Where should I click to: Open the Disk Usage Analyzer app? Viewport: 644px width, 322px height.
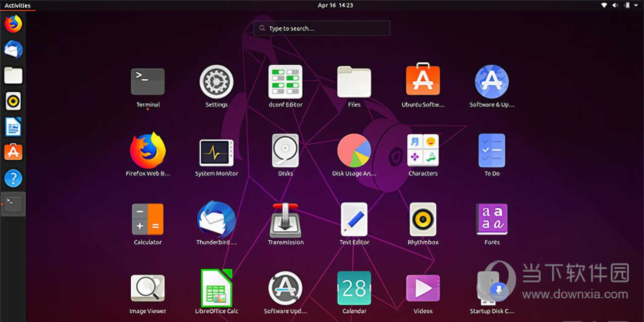tap(354, 151)
